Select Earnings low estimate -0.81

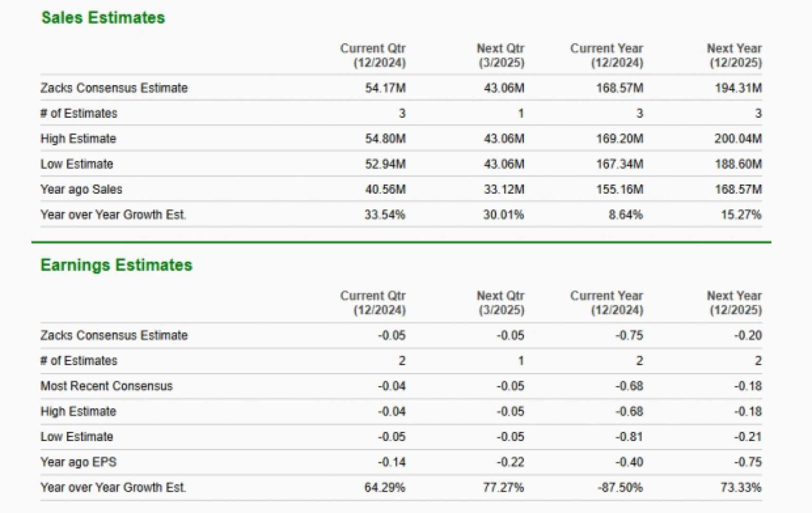click(x=629, y=437)
